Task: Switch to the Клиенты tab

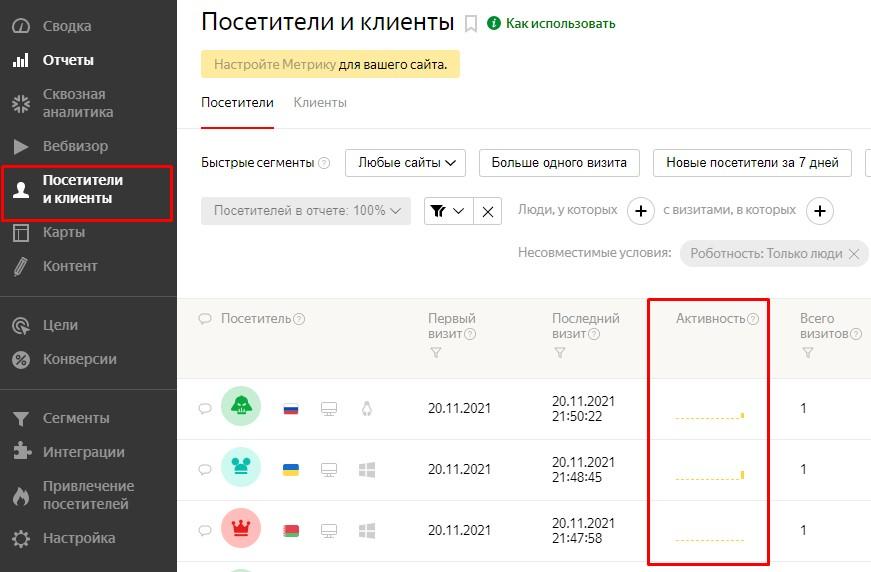Action: point(320,103)
